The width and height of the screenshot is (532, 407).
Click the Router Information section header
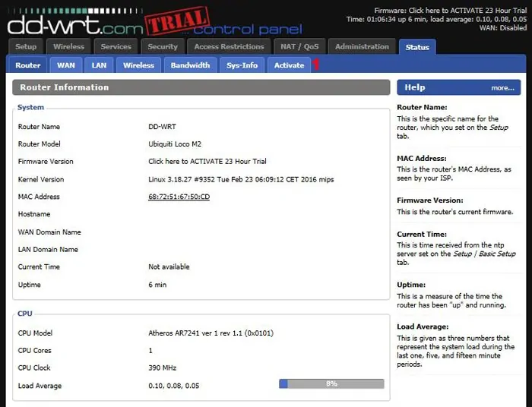tap(201, 87)
